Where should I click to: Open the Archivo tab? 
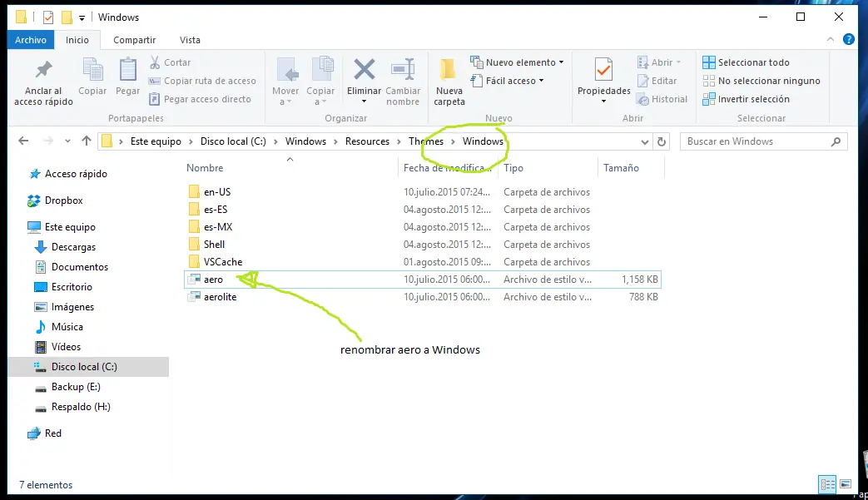[x=31, y=40]
